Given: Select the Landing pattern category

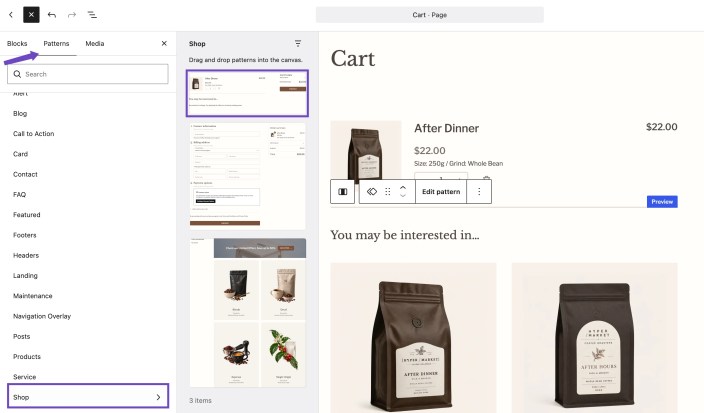Looking at the screenshot, I should (x=25, y=276).
